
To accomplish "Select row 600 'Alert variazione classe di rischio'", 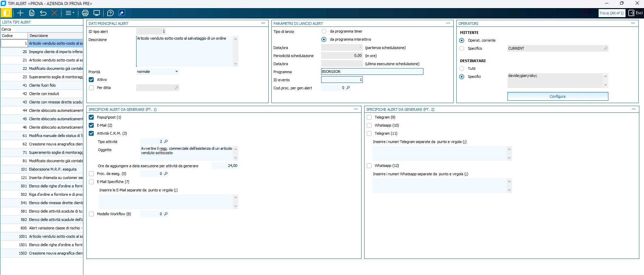I will [42, 228].
